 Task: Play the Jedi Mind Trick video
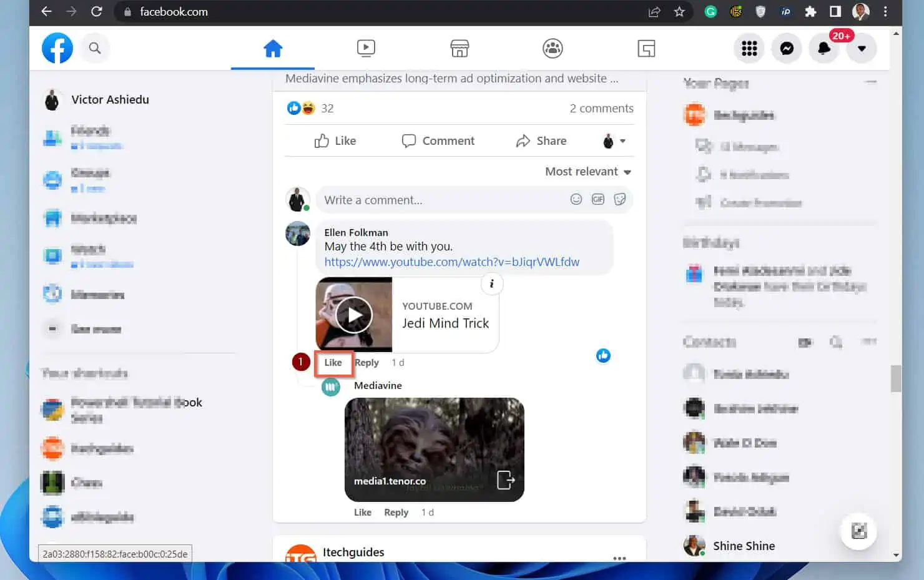[x=354, y=315]
